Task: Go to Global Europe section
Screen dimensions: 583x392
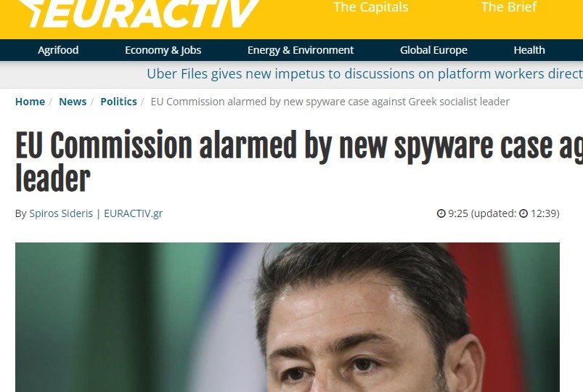Action: pyautogui.click(x=433, y=50)
